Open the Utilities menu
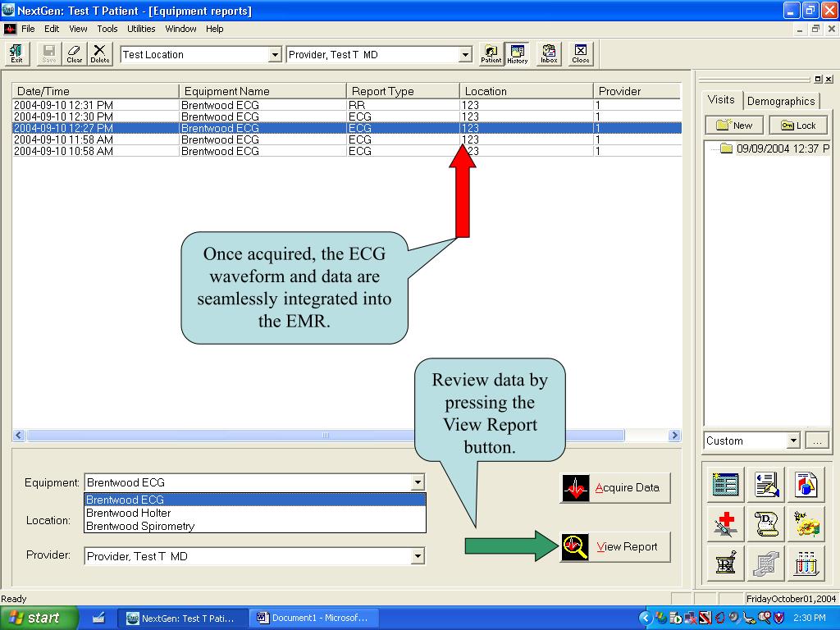 coord(141,29)
